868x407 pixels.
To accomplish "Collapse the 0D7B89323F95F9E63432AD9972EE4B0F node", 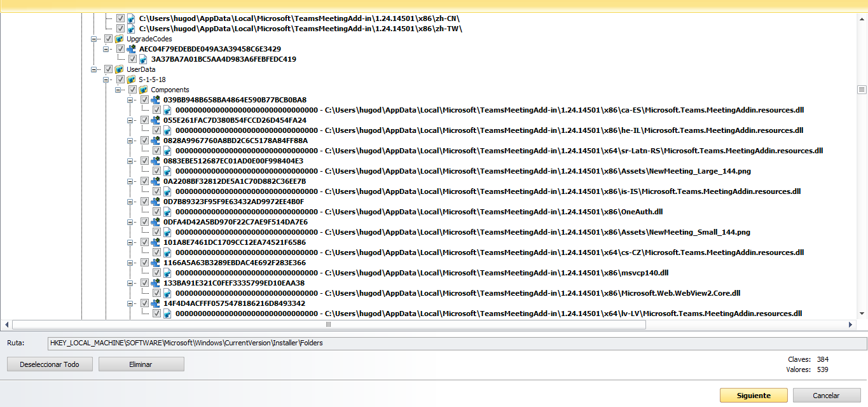I will tap(130, 202).
